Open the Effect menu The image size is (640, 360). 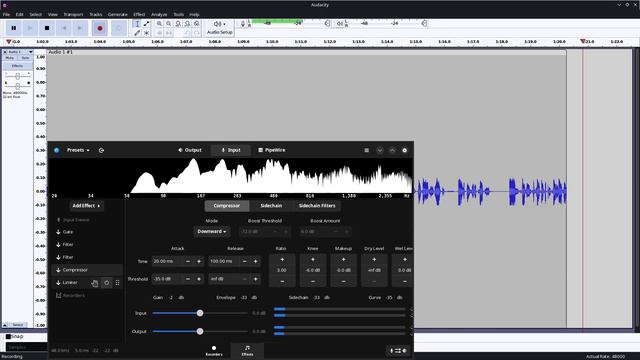[139, 14]
